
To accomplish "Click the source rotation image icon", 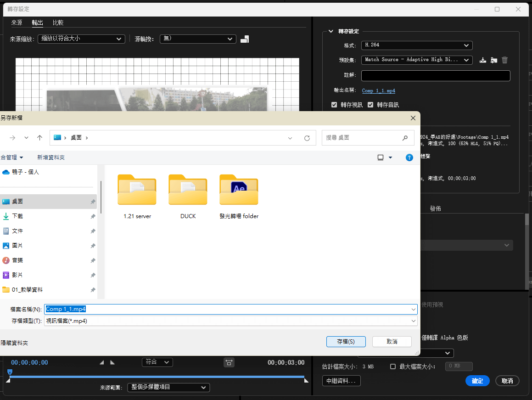I will coord(245,39).
